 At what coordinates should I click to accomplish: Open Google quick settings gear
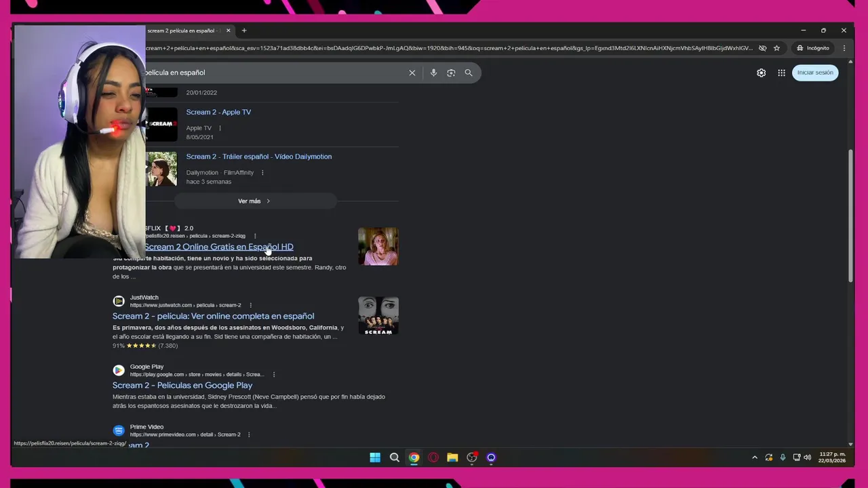pos(761,73)
